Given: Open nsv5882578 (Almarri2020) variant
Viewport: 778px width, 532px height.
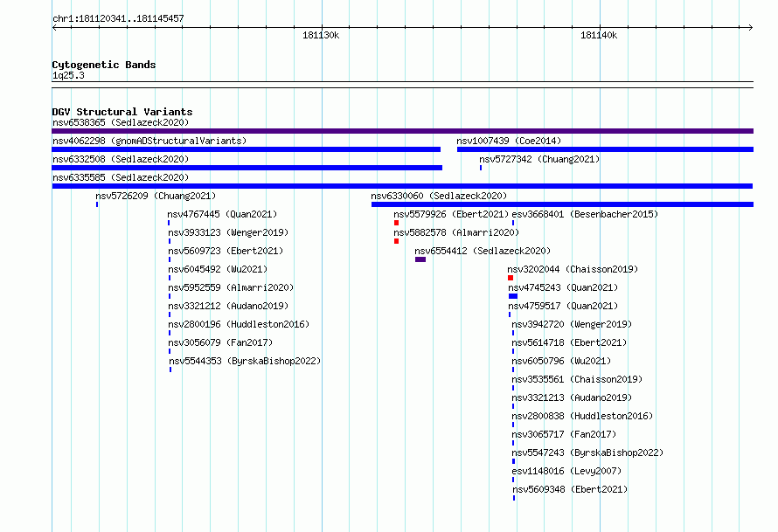Looking at the screenshot, I should point(456,232).
